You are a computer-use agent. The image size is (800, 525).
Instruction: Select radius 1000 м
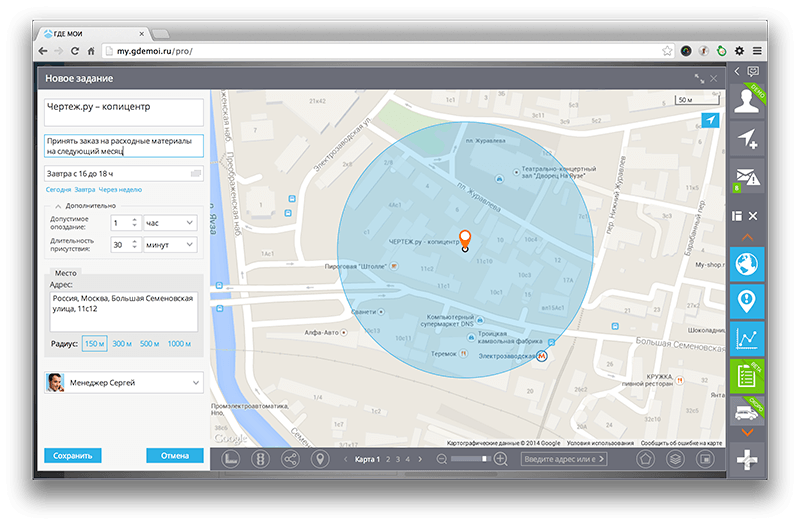(179, 344)
